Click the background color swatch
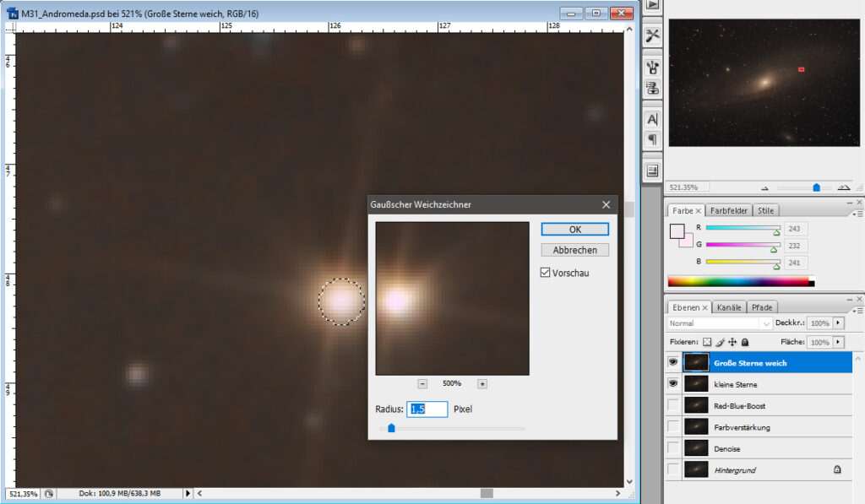The width and height of the screenshot is (865, 504). point(688,241)
